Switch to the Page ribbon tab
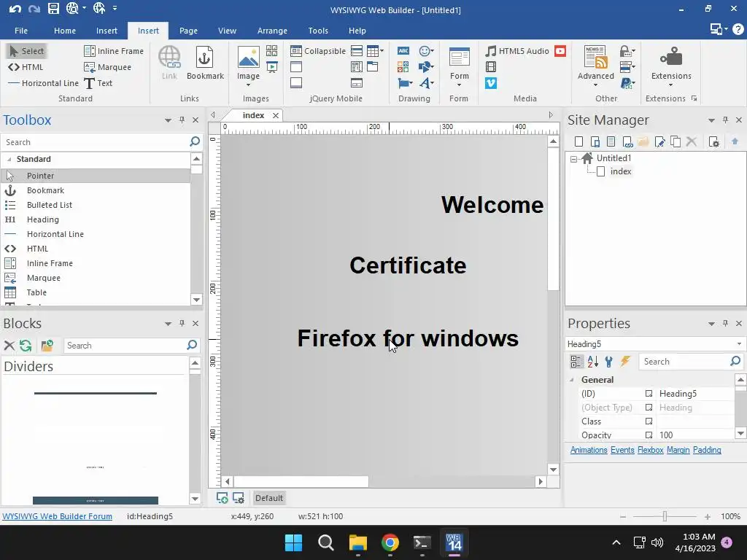This screenshot has width=747, height=560. (188, 31)
